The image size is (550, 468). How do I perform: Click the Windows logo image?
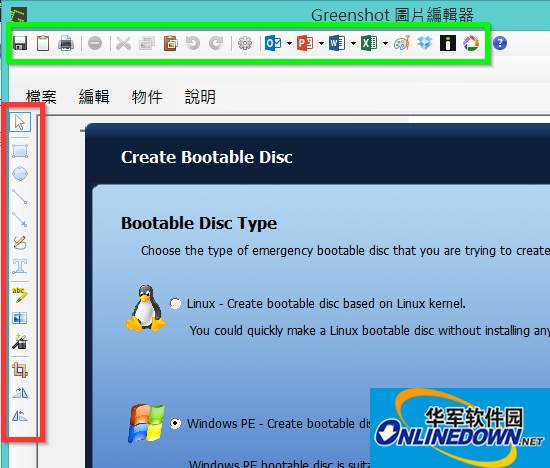[146, 423]
